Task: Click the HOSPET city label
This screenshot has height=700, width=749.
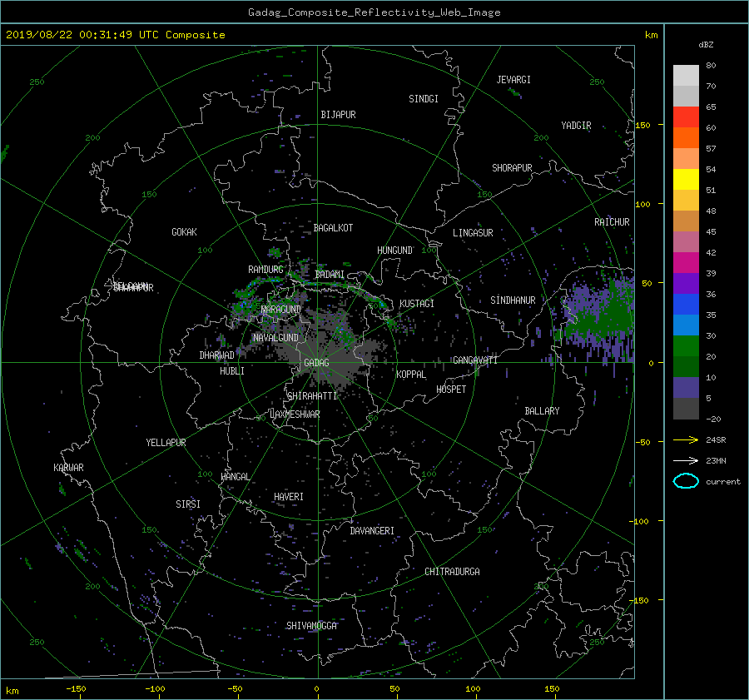Action: tap(451, 390)
